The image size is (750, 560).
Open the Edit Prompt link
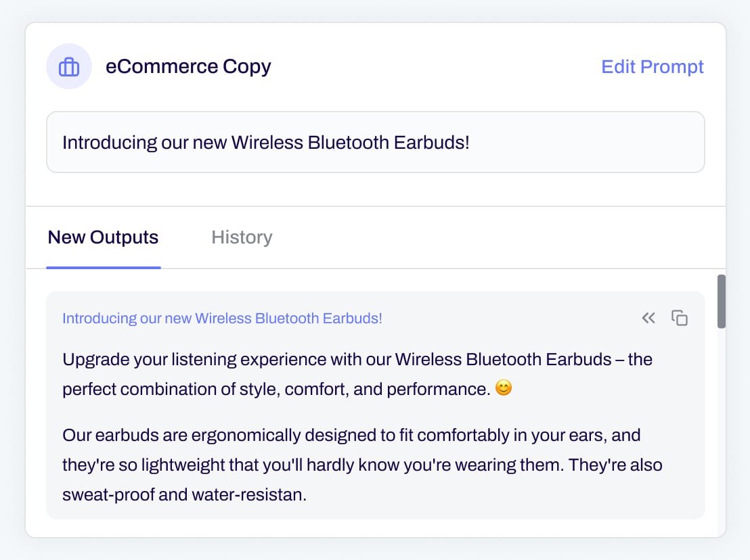pyautogui.click(x=653, y=67)
